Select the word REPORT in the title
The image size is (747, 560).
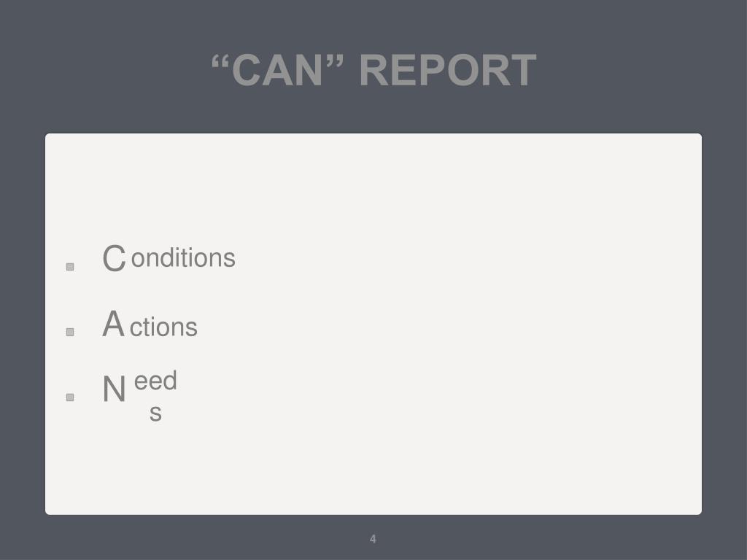coord(448,71)
